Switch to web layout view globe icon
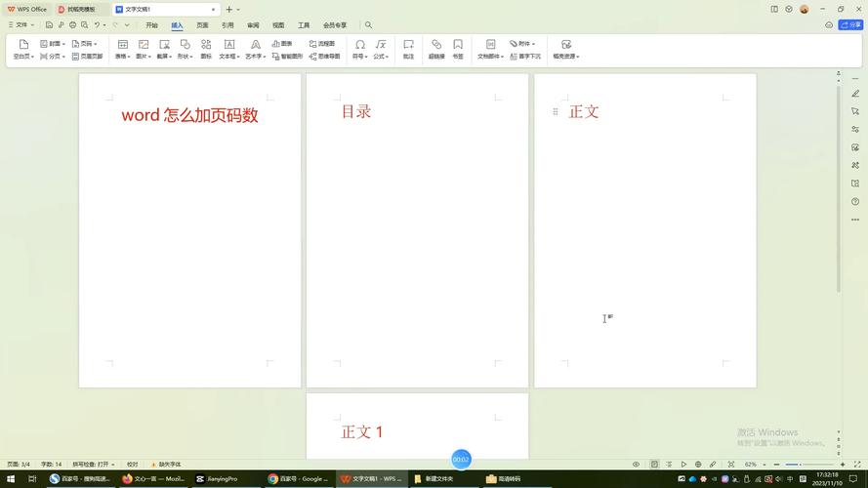The height and width of the screenshot is (488, 868). (x=698, y=465)
